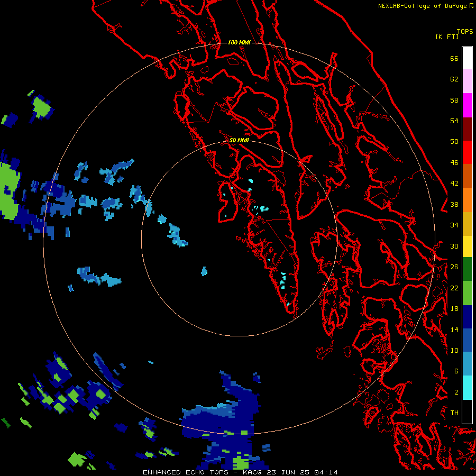Image resolution: width=476 pixels, height=476 pixels.
Task: Click the yellow legend swatch
Action: click(467, 246)
